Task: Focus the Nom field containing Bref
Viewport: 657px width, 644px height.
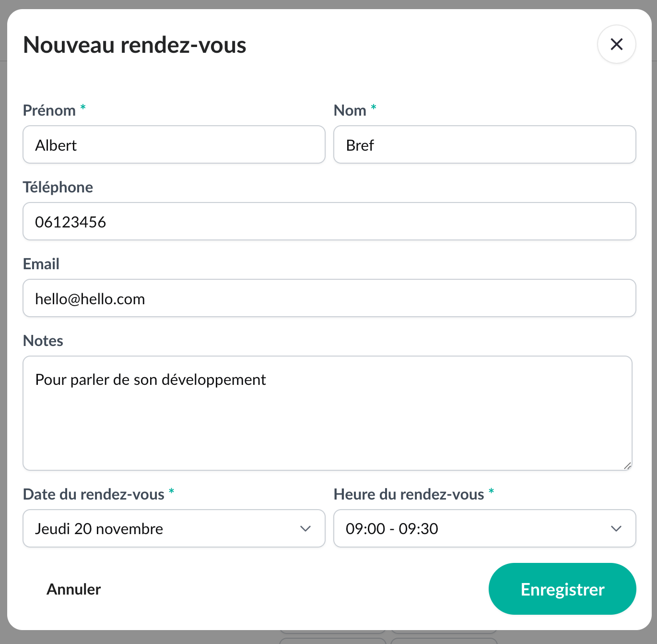Action: coord(484,144)
